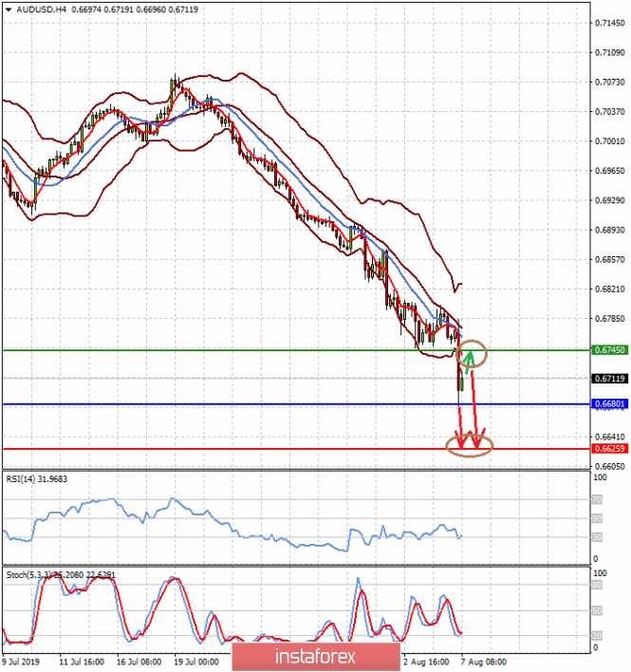Screen dimensions: 631x672
Task: Click the brown circle on the green line
Action: [472, 355]
